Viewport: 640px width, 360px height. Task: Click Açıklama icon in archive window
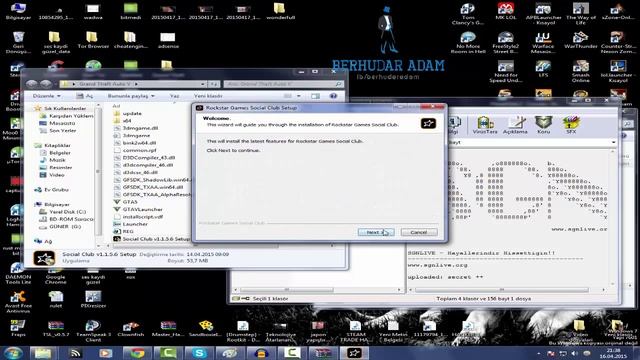click(515, 125)
